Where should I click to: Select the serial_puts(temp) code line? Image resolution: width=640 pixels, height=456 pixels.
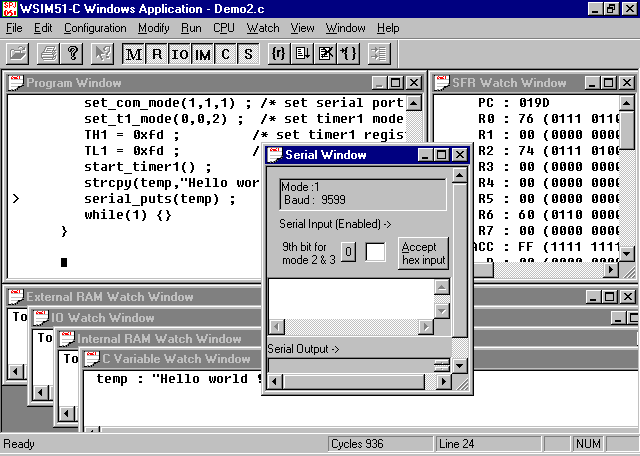tap(160, 199)
